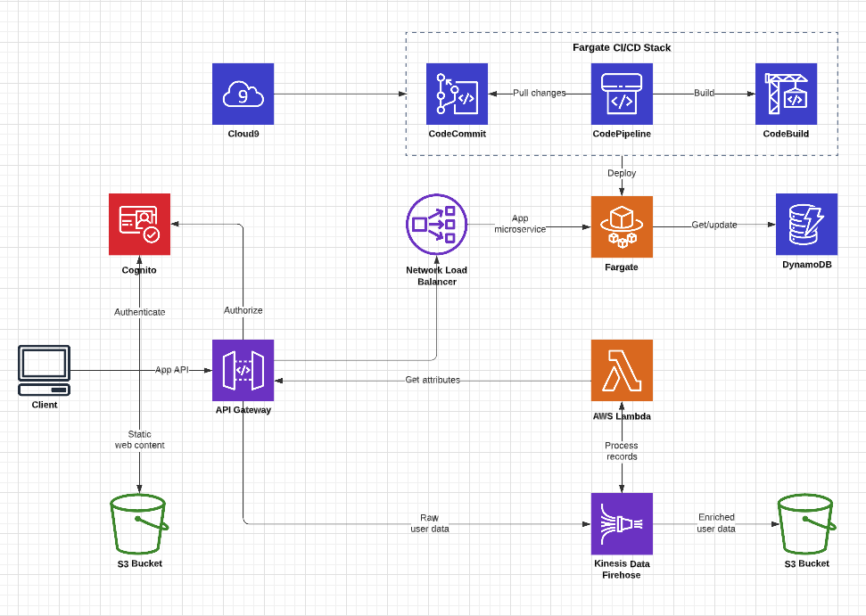Click the Client computer icon
The width and height of the screenshot is (866, 616).
pyautogui.click(x=43, y=367)
